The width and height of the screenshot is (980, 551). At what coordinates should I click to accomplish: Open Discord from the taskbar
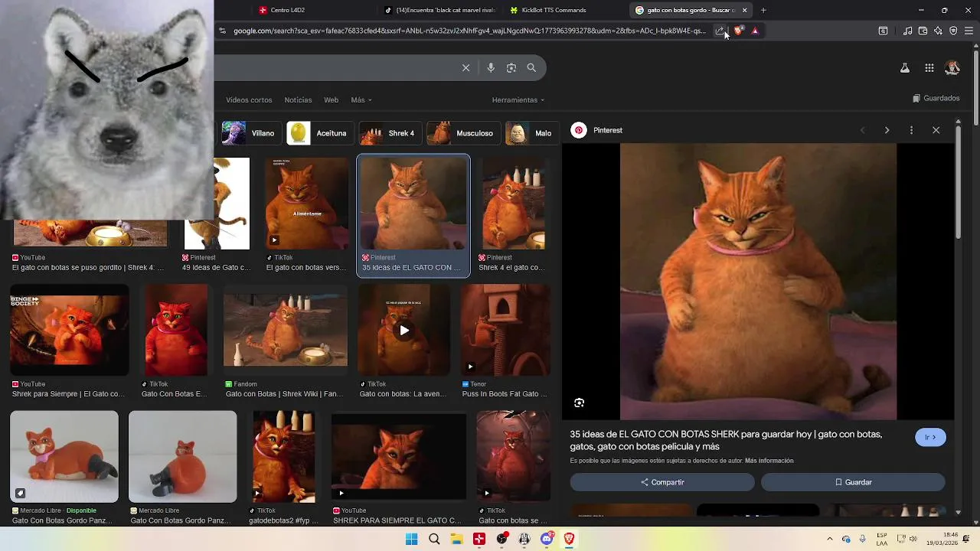tap(547, 539)
